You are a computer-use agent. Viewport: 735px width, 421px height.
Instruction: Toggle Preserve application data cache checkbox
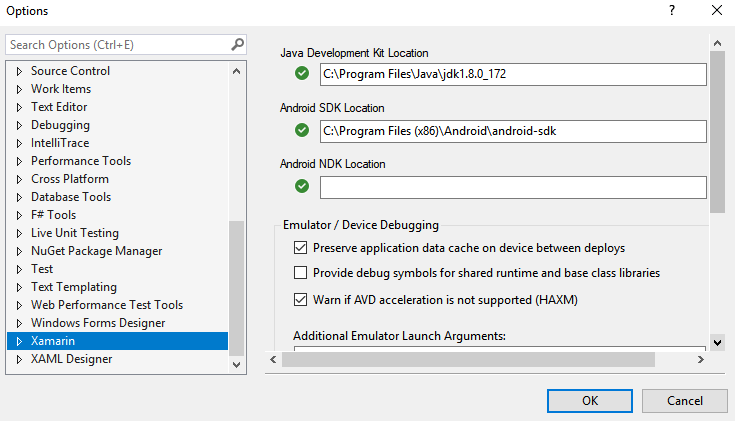[x=301, y=248]
